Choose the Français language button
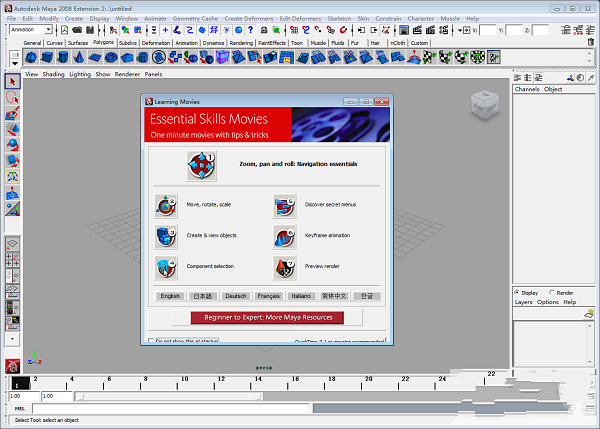600x429 pixels. [x=269, y=296]
